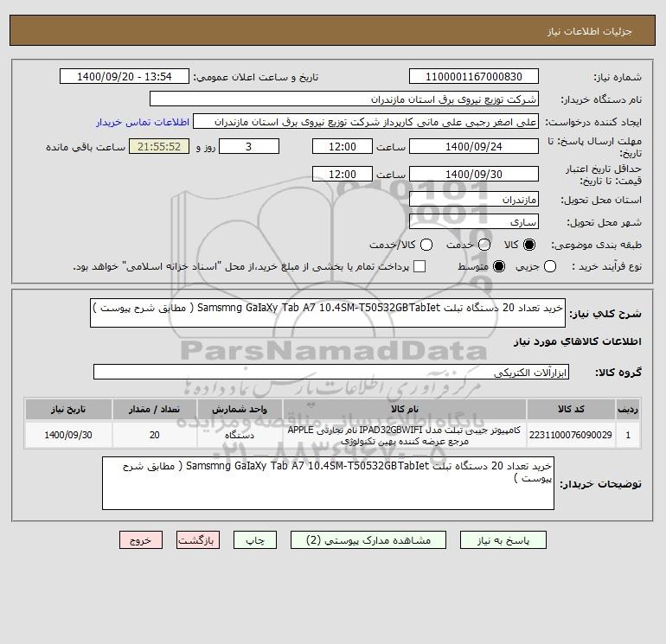Screen dimensions: 666x644
Task: Select the خدمت radio button
Action: tap(484, 245)
